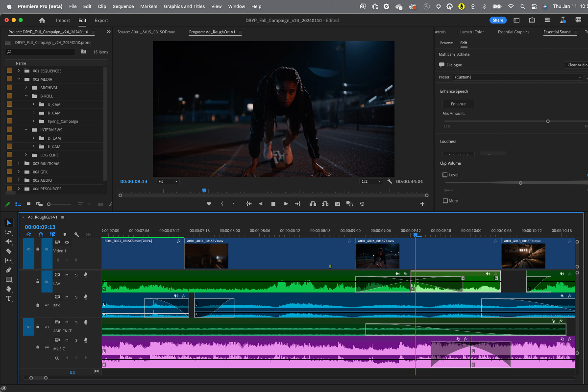Open the Sequence menu
This screenshot has width=588, height=392.
(123, 6)
